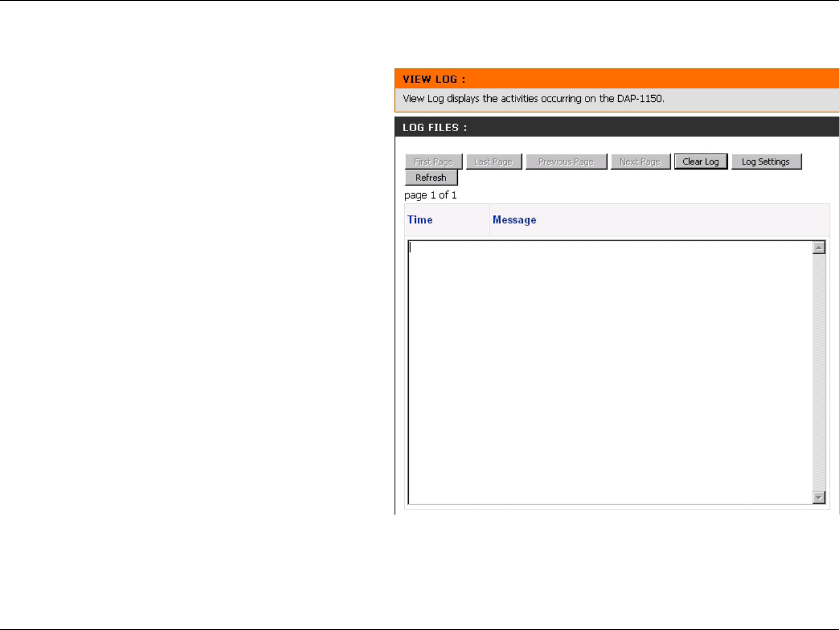Refresh the log view
The height and width of the screenshot is (630, 840).
(x=431, y=178)
